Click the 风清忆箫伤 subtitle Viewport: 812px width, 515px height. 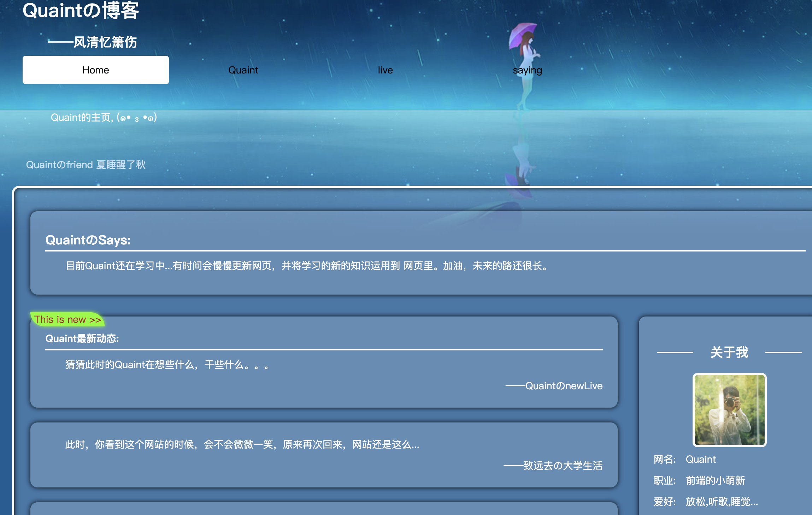pyautogui.click(x=93, y=42)
